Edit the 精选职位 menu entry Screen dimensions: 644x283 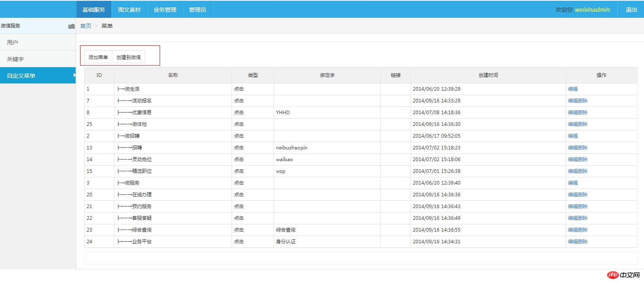point(573,171)
